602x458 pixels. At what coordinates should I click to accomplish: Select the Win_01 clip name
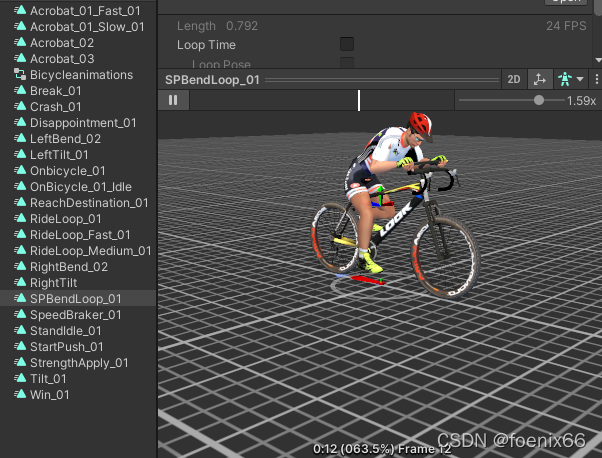50,395
